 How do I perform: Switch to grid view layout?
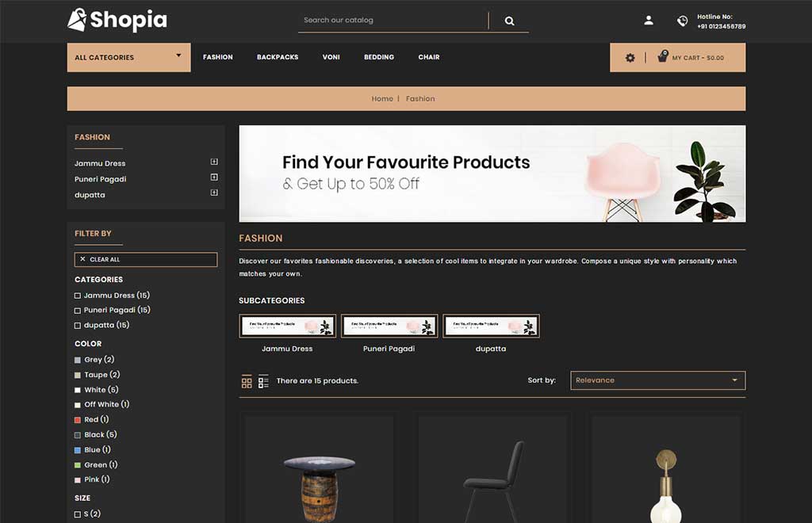247,381
